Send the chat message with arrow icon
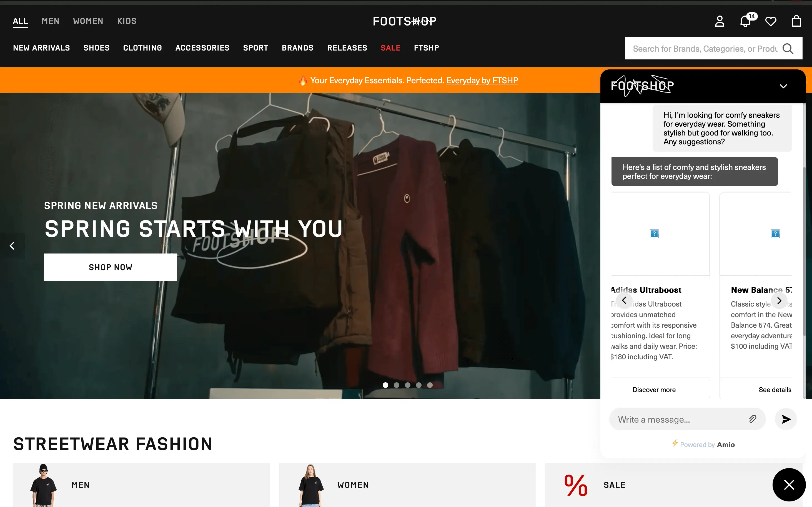 pyautogui.click(x=786, y=419)
